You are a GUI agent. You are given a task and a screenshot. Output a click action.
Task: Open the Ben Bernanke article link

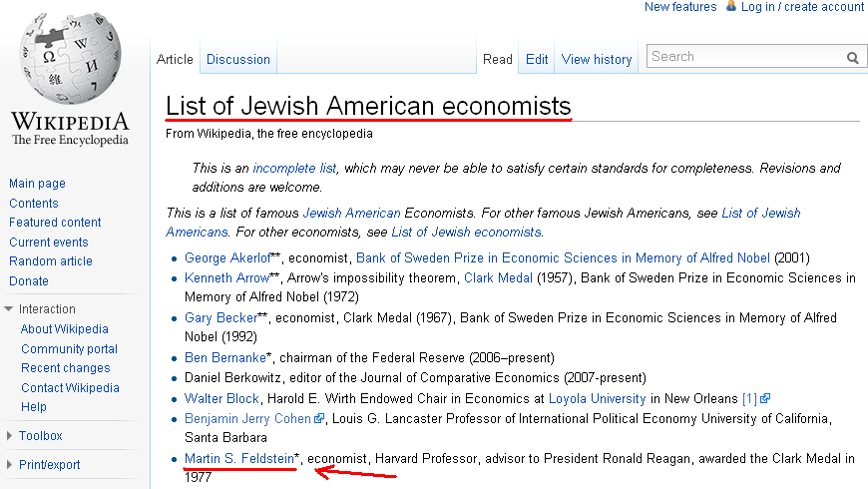tap(225, 357)
